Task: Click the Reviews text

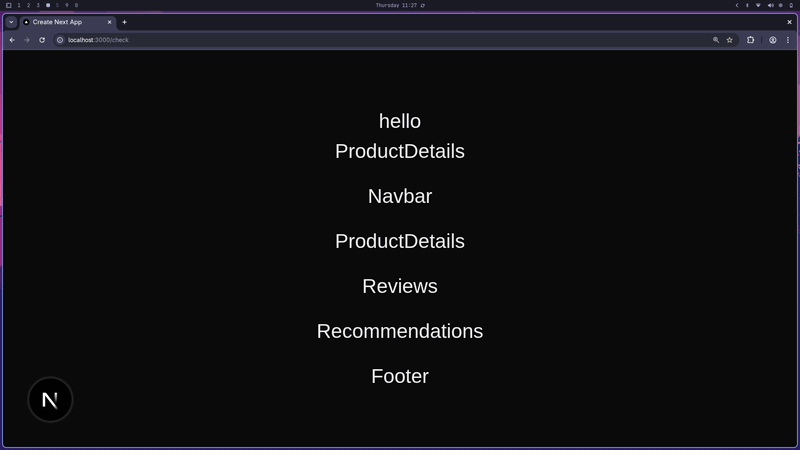Action: tap(400, 286)
